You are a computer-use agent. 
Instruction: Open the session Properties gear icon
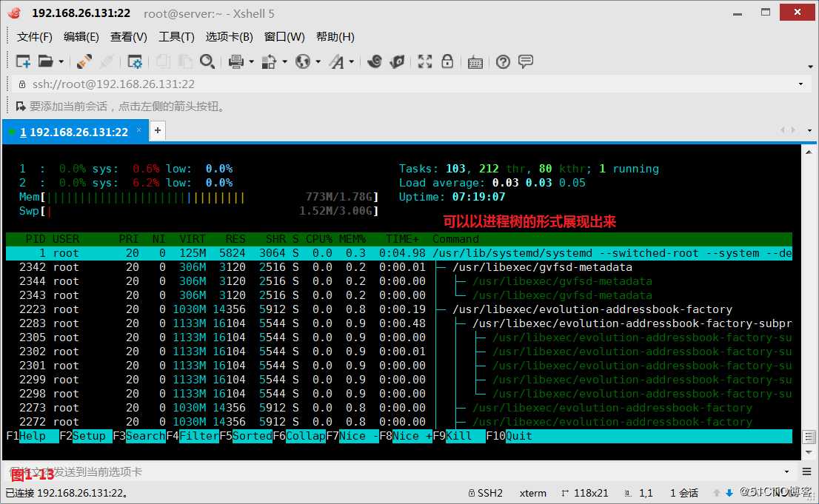click(x=135, y=61)
